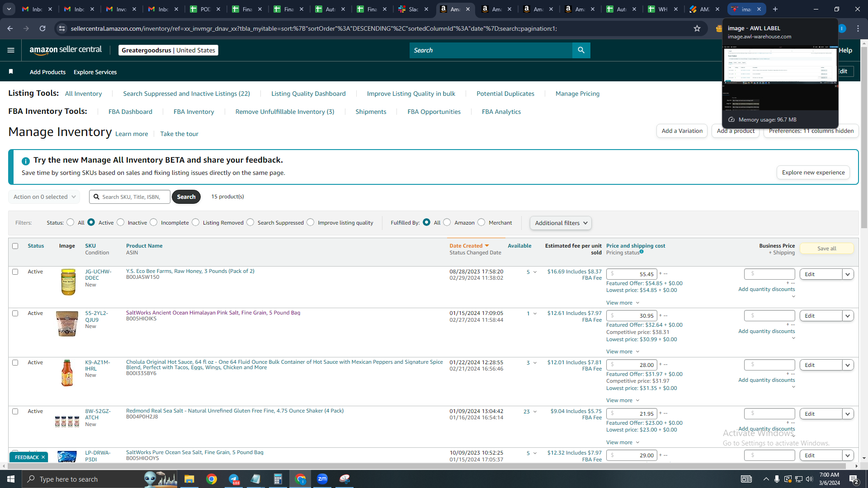
Task: Switch to the Slack browser tab
Action: (x=413, y=9)
